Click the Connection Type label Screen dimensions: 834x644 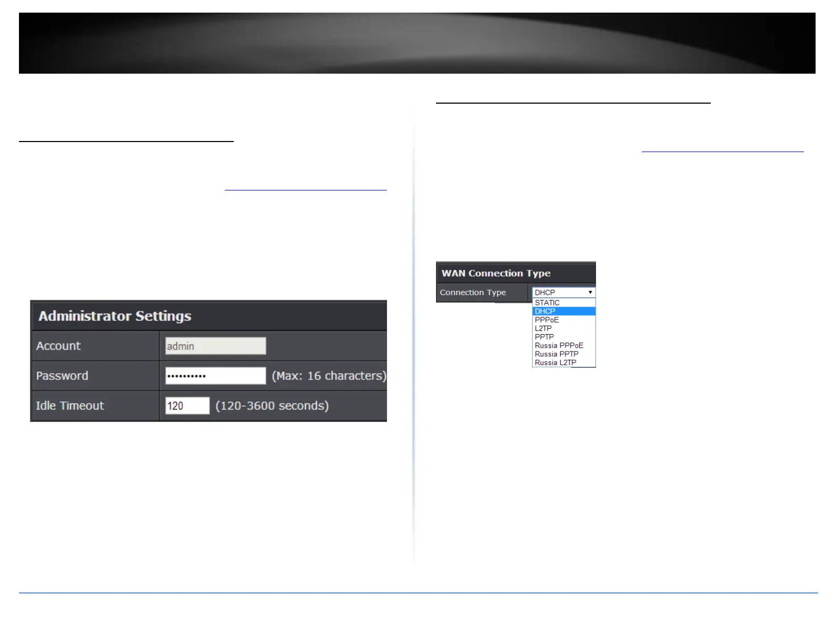(x=473, y=293)
